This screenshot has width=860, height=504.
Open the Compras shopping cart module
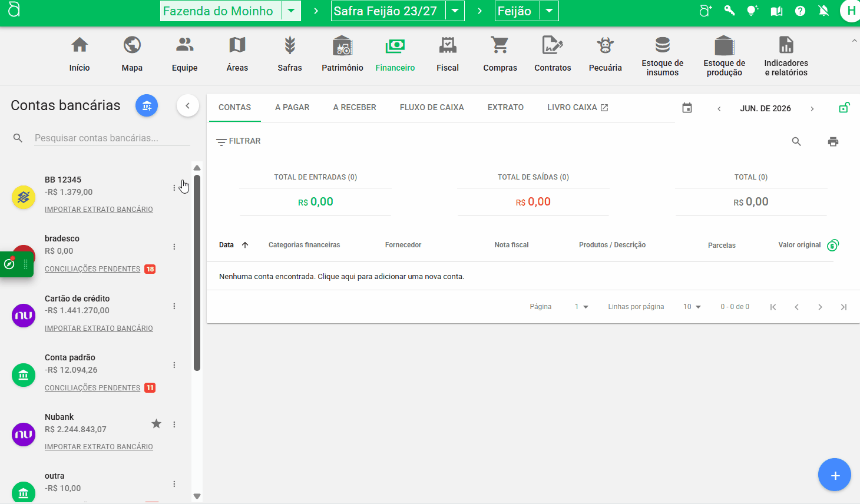pos(500,54)
